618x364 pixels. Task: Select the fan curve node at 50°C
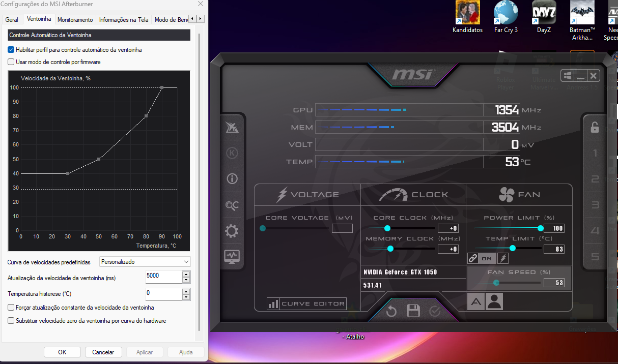(99, 159)
